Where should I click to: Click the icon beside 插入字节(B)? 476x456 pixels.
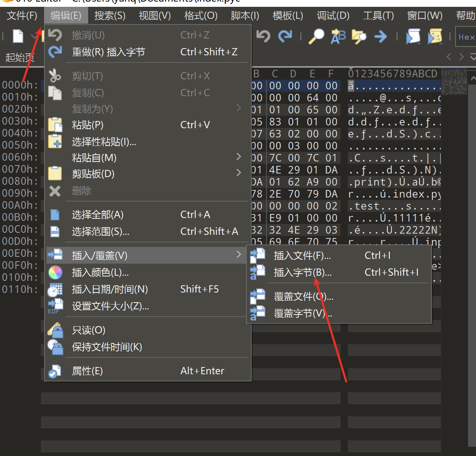pos(257,272)
